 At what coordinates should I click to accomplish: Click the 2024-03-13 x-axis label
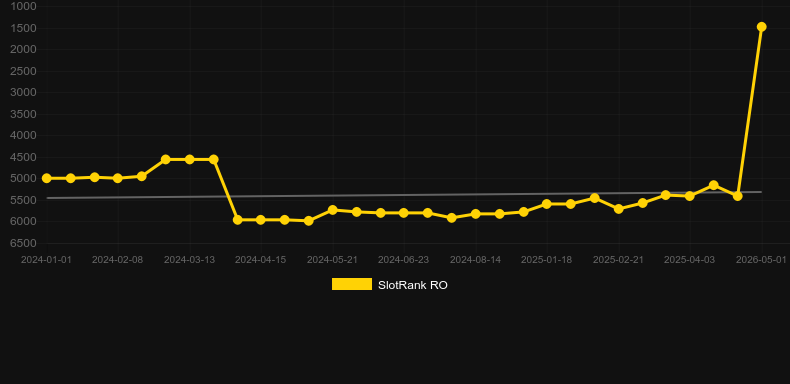pos(189,260)
